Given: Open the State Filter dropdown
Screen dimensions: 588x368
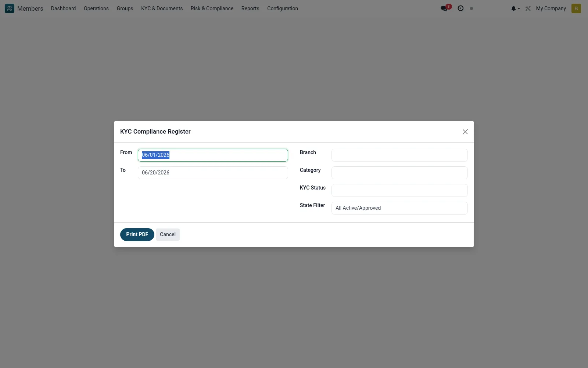Looking at the screenshot, I should (x=399, y=208).
